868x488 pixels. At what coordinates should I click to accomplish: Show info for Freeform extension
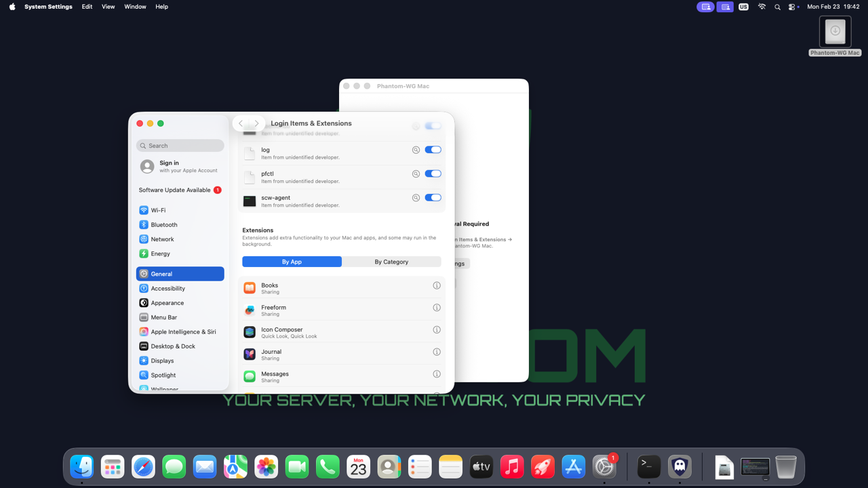click(x=437, y=308)
